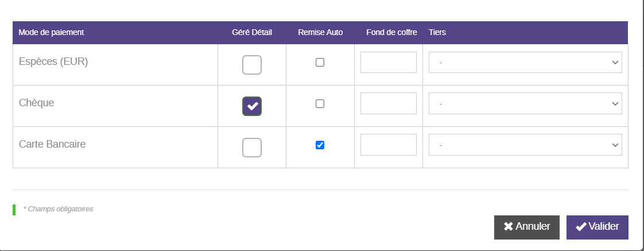This screenshot has width=644, height=251.
Task: Click the Remise Auto column header
Action: [320, 33]
